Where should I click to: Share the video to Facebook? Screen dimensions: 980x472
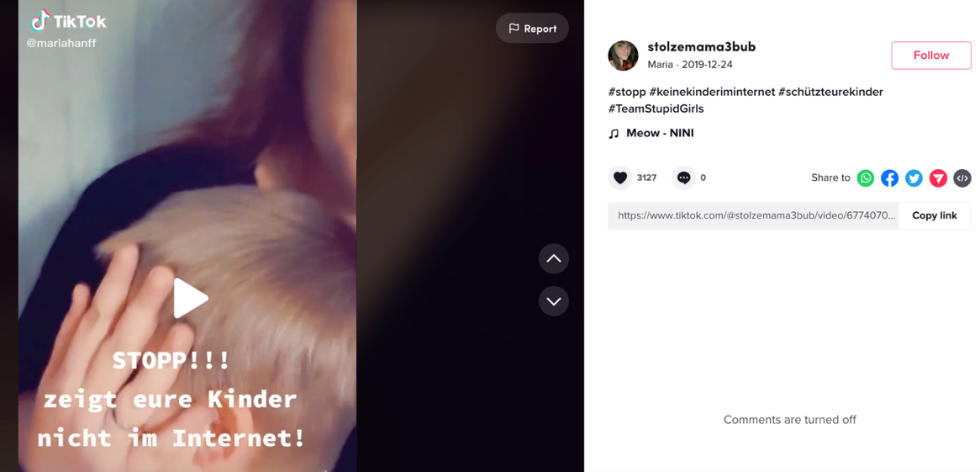890,178
